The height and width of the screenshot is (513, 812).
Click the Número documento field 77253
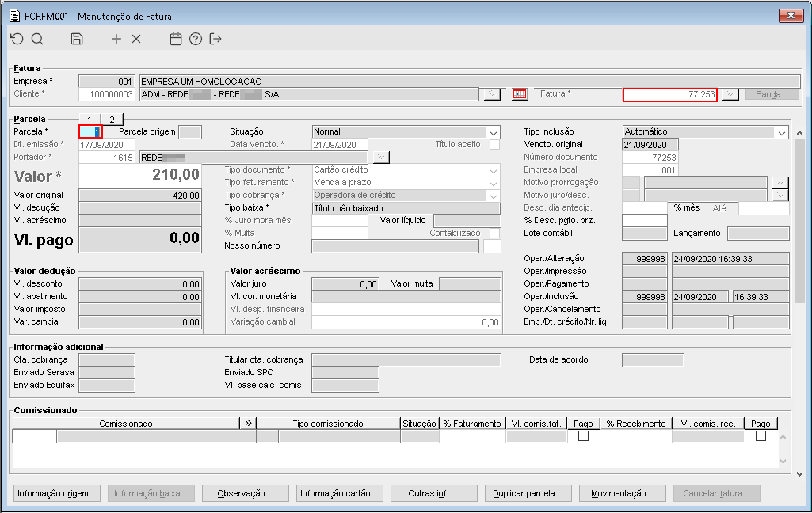click(650, 158)
